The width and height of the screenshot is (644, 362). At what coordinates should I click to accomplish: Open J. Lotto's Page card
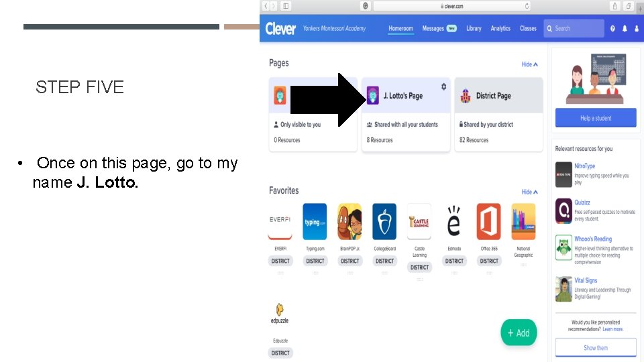tap(406, 115)
